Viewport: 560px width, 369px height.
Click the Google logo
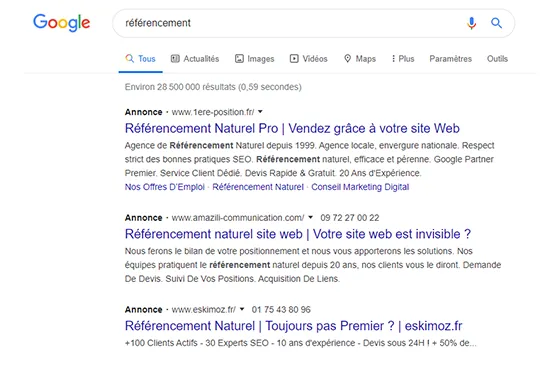(x=61, y=23)
